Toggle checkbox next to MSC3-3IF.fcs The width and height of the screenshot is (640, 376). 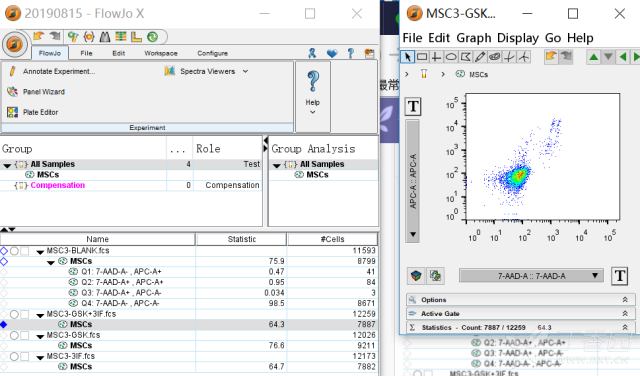(25, 356)
